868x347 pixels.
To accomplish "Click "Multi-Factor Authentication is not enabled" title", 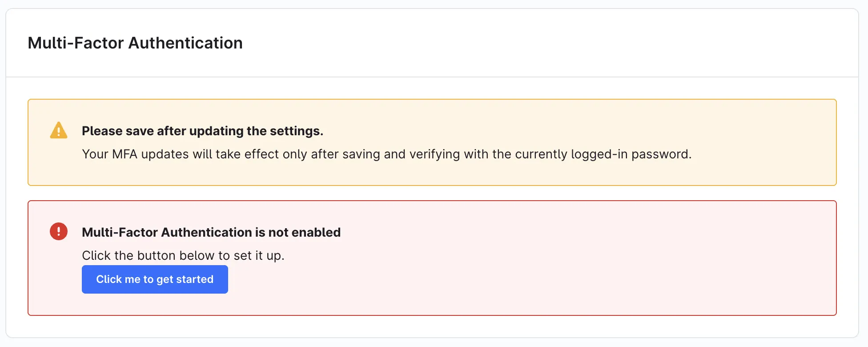I will click(211, 232).
